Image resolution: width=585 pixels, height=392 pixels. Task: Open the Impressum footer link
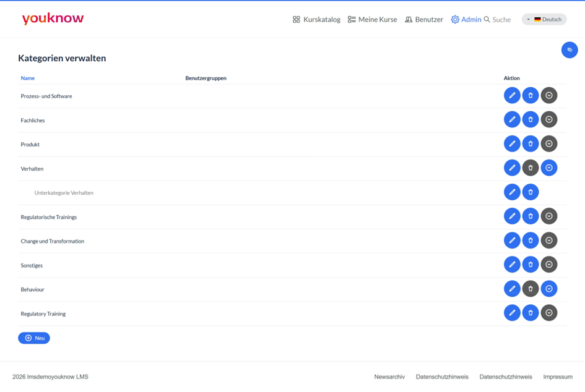pos(557,377)
